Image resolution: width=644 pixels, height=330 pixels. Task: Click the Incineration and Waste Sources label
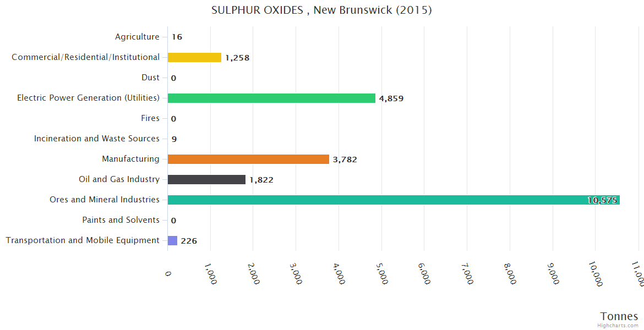(97, 139)
